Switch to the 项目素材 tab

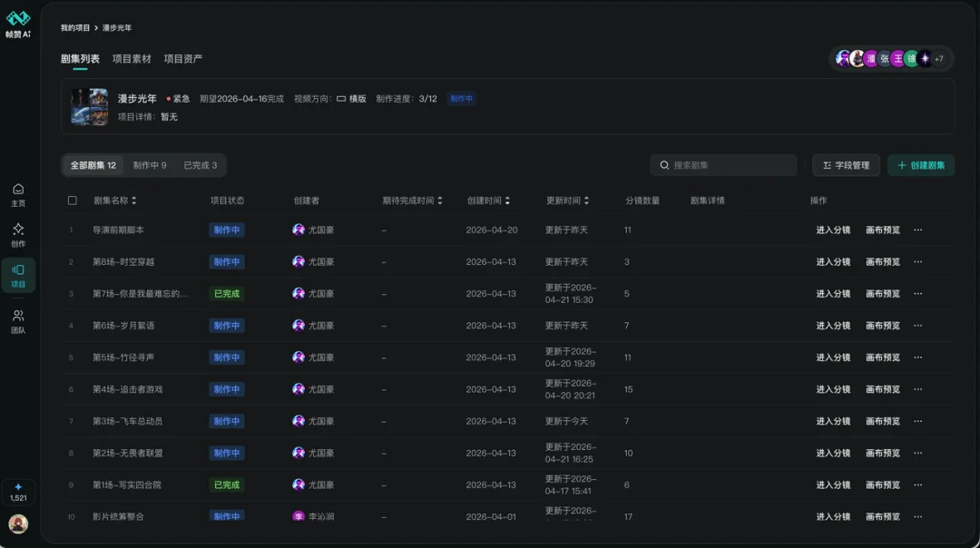pyautogui.click(x=130, y=58)
